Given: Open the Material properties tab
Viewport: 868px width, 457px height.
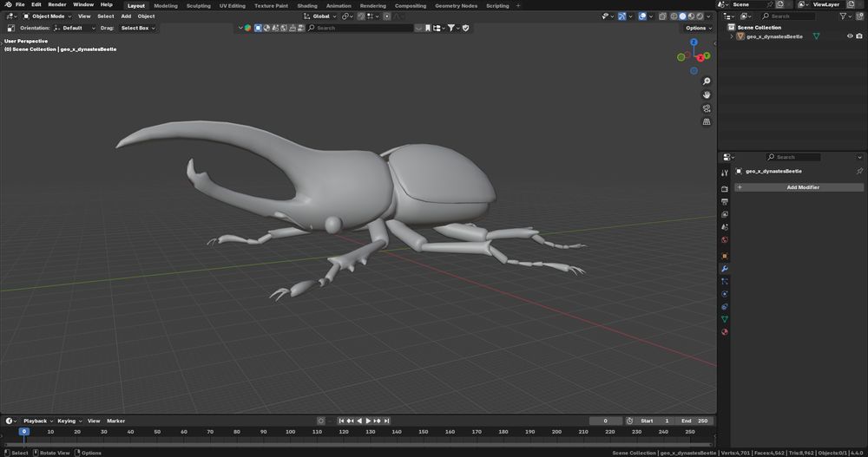Looking at the screenshot, I should point(725,331).
